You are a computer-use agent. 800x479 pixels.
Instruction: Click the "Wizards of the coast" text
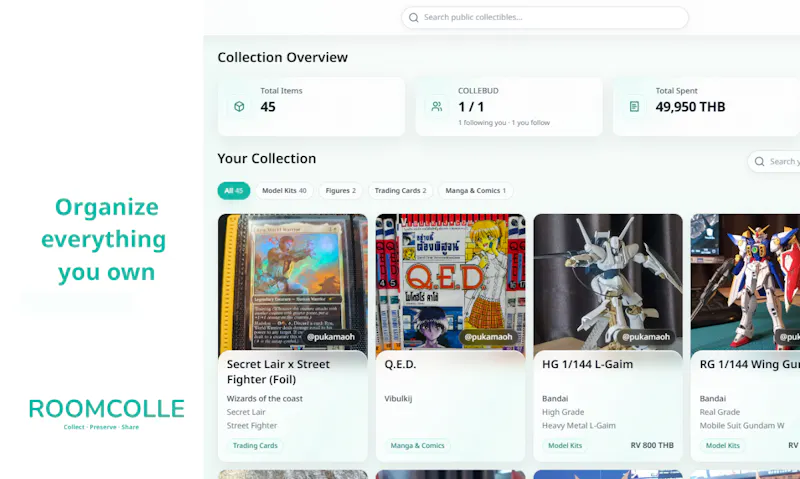tap(265, 398)
